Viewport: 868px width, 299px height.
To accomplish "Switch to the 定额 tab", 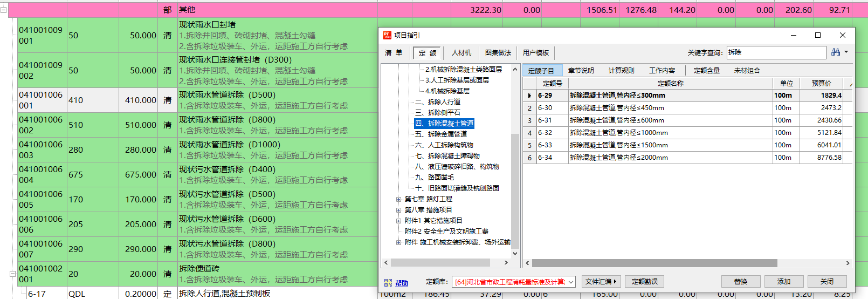I will (428, 53).
